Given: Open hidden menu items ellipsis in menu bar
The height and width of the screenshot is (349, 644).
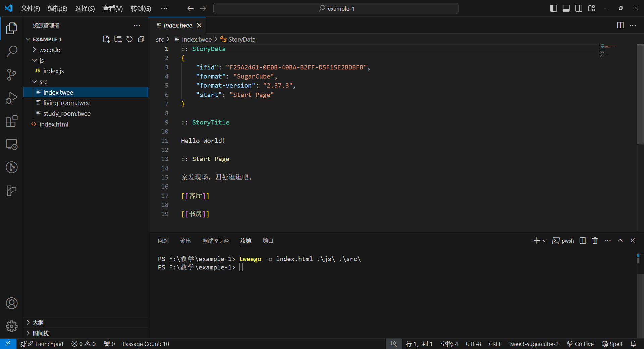Looking at the screenshot, I should pyautogui.click(x=164, y=8).
